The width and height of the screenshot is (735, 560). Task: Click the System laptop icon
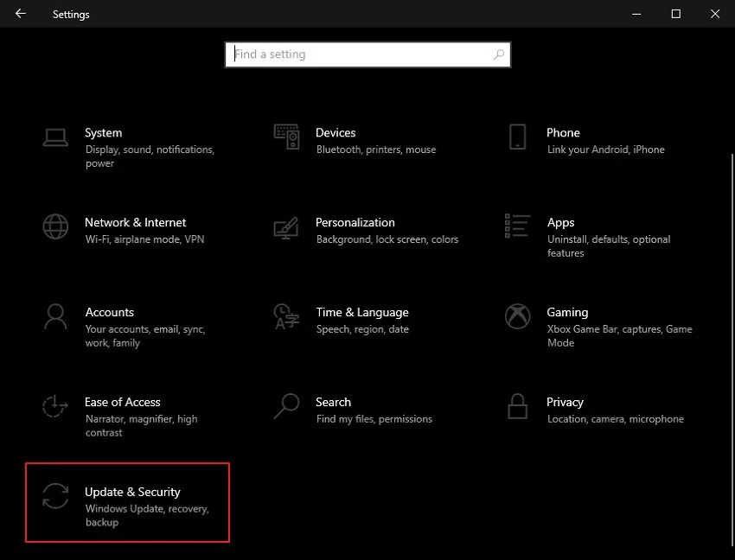click(x=55, y=137)
